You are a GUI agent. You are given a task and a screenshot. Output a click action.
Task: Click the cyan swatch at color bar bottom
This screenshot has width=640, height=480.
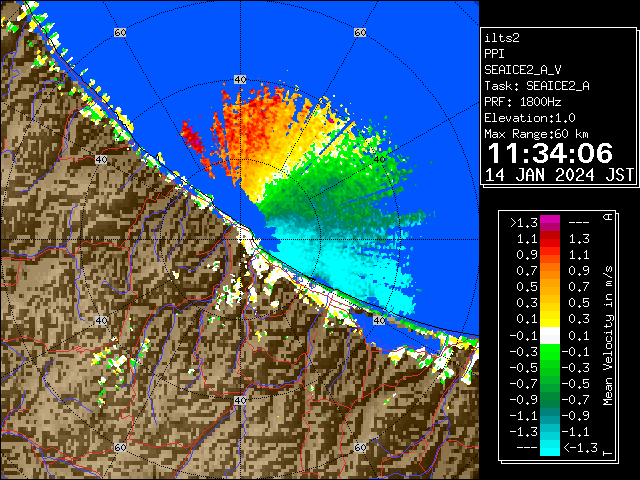(550, 448)
